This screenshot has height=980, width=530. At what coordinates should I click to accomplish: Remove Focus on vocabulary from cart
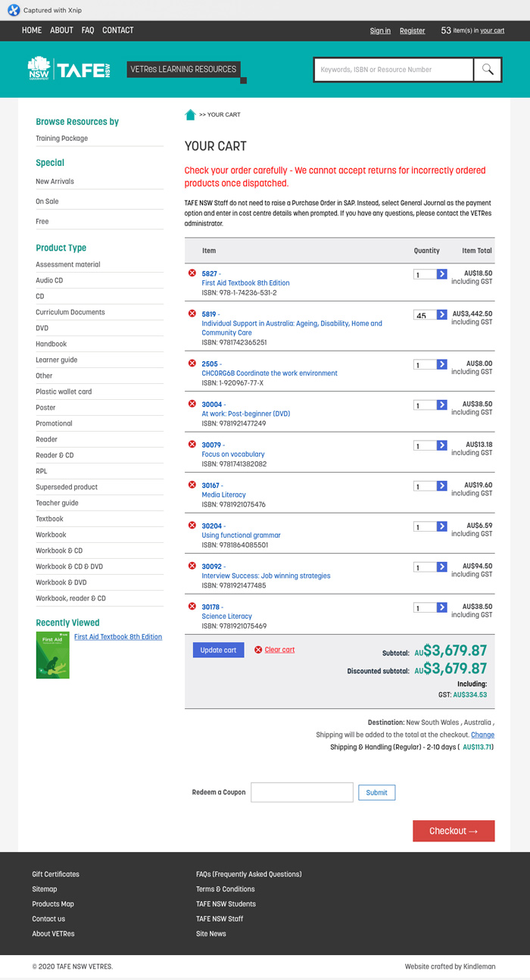tap(192, 444)
